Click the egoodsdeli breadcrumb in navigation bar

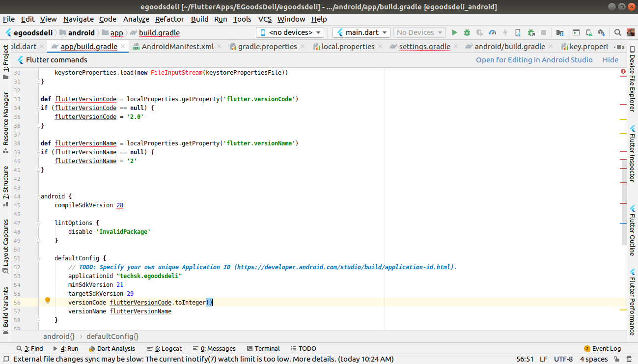[x=29, y=32]
